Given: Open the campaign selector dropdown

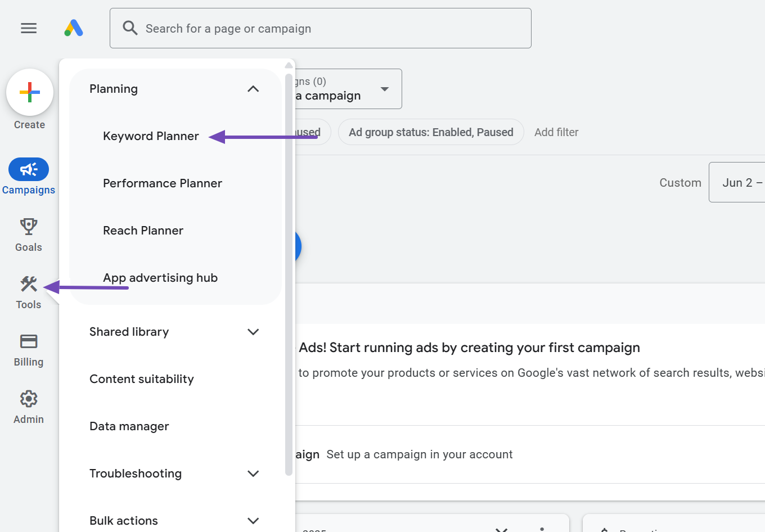Looking at the screenshot, I should (385, 89).
